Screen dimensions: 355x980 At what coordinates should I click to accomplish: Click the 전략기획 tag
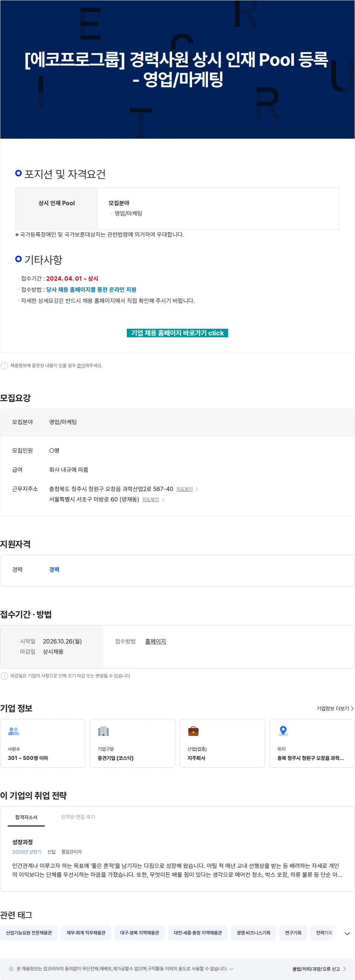tap(324, 933)
